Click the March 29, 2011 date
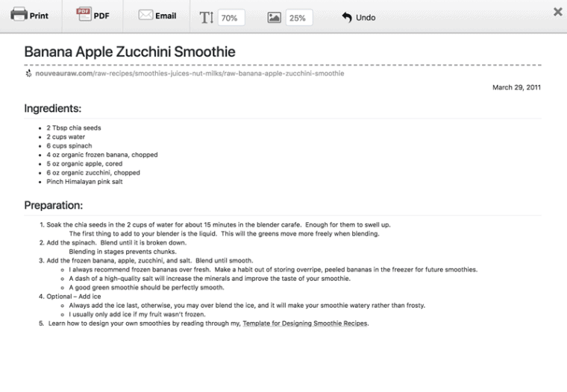 pos(516,88)
